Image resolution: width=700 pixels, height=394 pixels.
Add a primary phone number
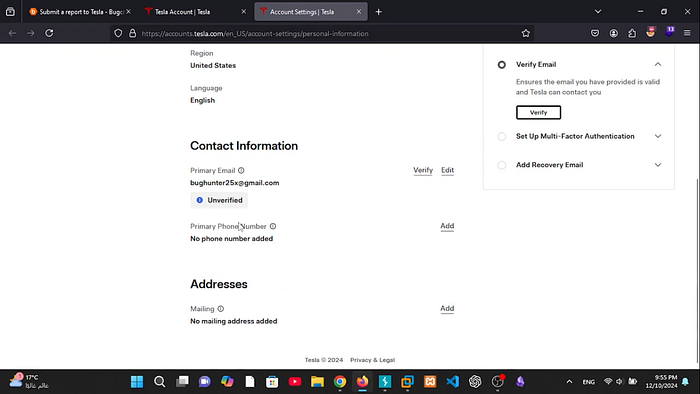point(447,226)
